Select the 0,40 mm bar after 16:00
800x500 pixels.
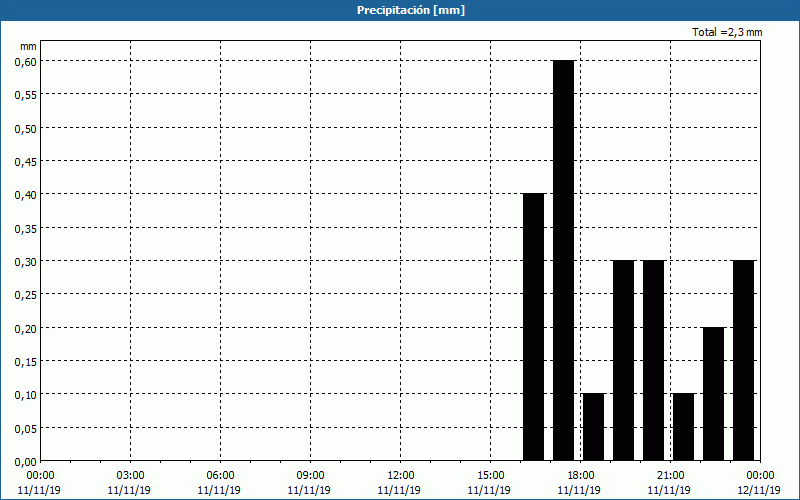[x=534, y=327]
